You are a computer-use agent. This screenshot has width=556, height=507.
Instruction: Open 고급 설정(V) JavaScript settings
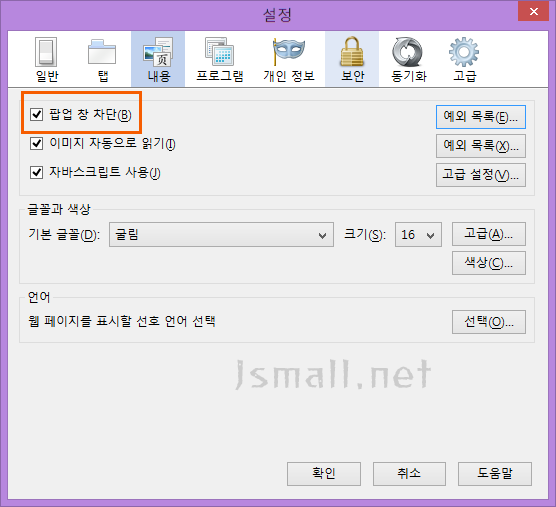click(x=481, y=175)
